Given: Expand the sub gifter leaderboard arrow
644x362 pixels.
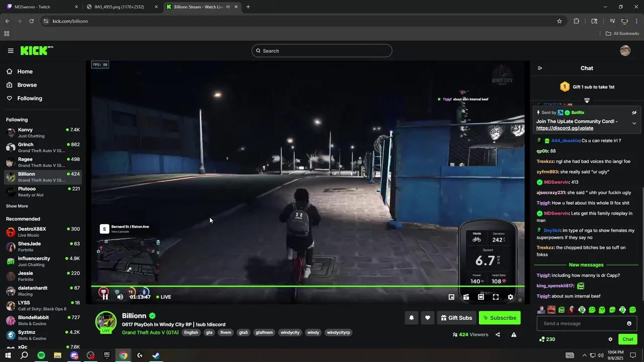Looking at the screenshot, I should [x=587, y=101].
